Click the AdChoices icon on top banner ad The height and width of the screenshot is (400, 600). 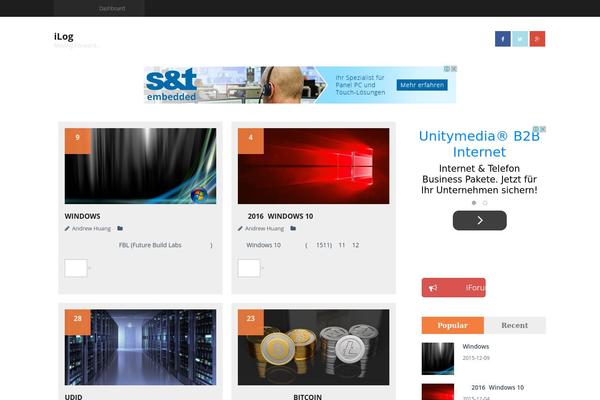tap(447, 69)
